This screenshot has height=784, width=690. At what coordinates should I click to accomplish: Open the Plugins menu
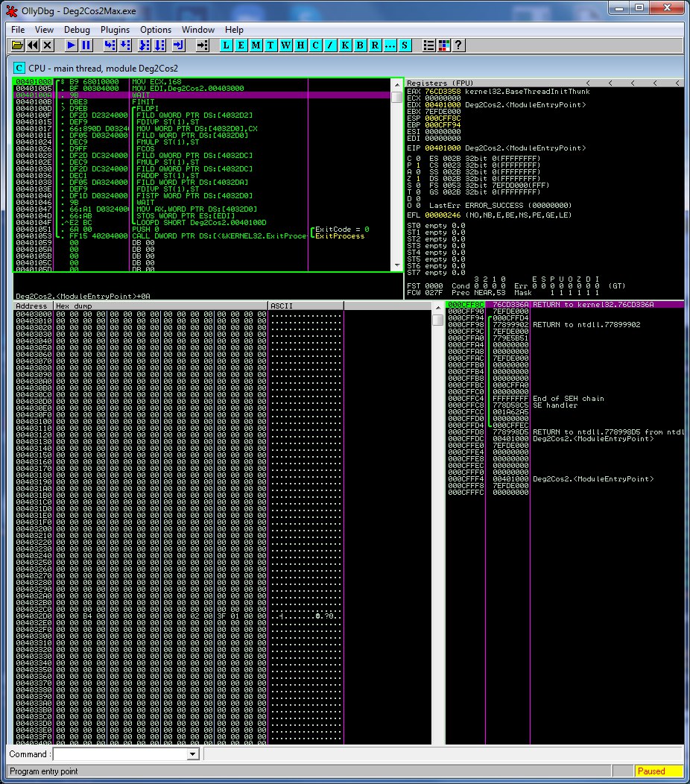click(115, 30)
